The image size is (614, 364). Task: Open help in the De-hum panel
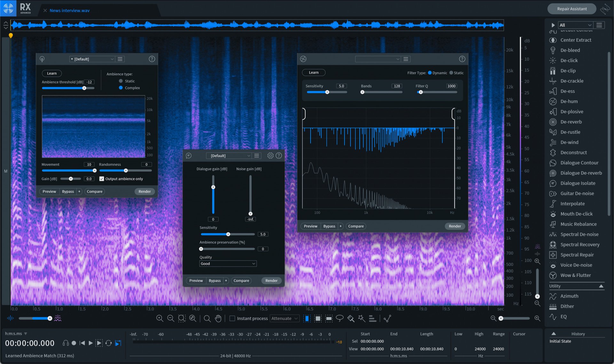point(462,59)
